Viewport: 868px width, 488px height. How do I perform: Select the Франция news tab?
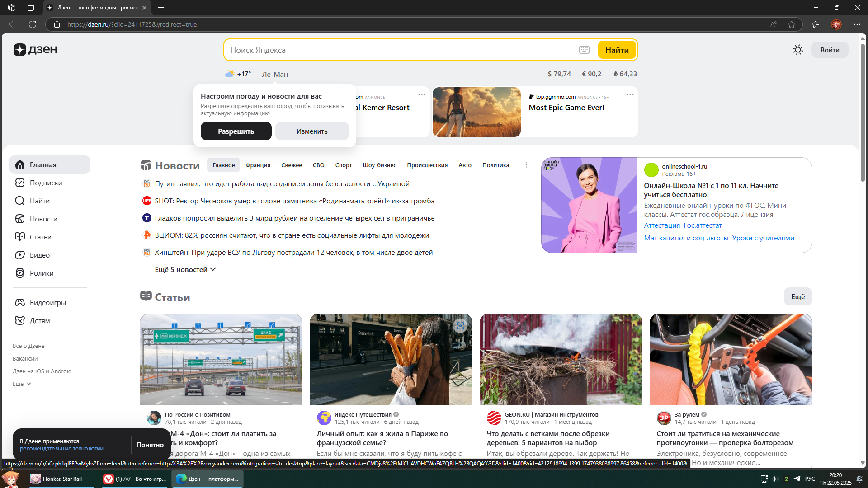click(258, 165)
